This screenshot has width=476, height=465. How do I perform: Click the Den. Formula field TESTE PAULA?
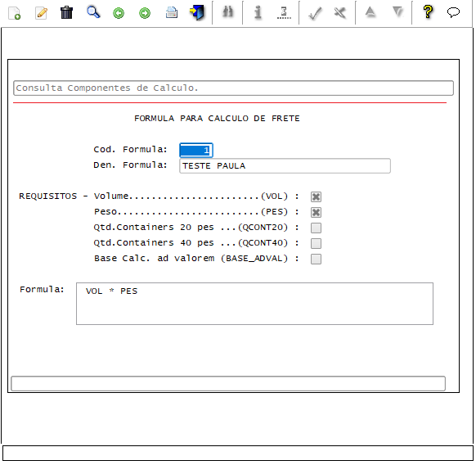click(285, 166)
